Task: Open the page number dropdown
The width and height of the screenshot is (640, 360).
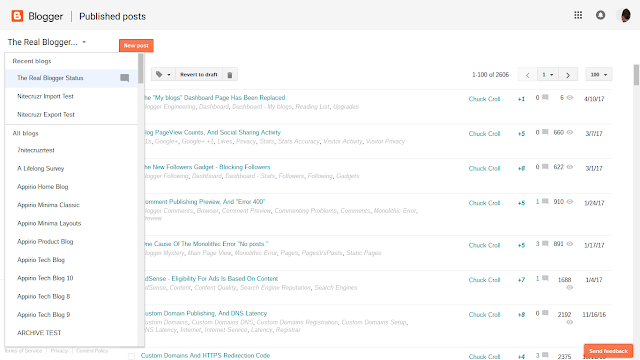Action: (x=548, y=75)
